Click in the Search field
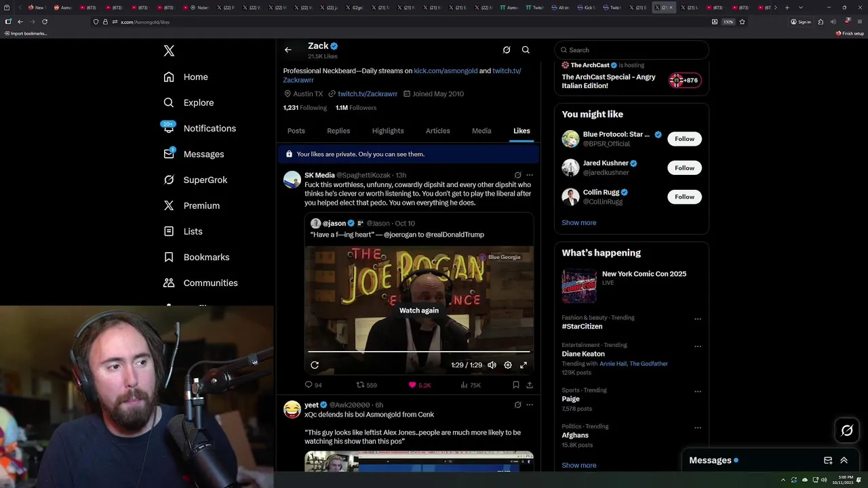Image resolution: width=868 pixels, height=488 pixels. click(x=631, y=50)
